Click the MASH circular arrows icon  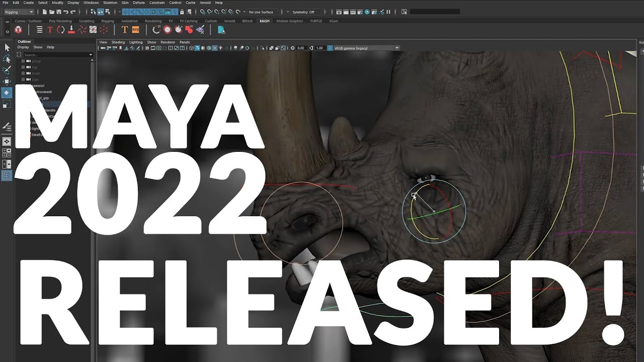[x=60, y=30]
